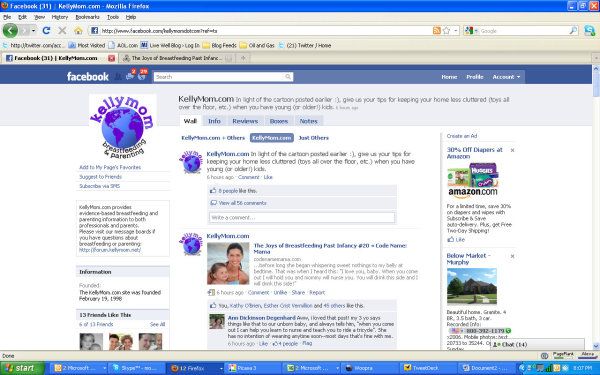Open the Amazon Huggies ad image
The image size is (600, 375).
473,181
